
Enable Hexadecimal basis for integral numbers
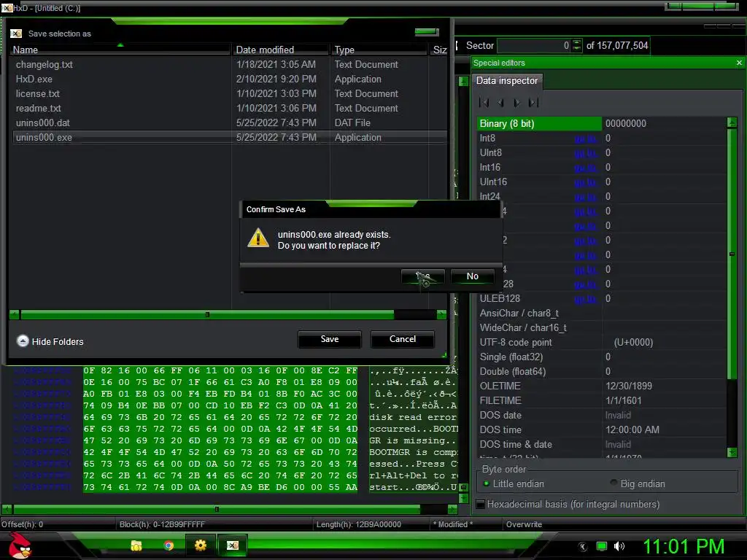568,504
